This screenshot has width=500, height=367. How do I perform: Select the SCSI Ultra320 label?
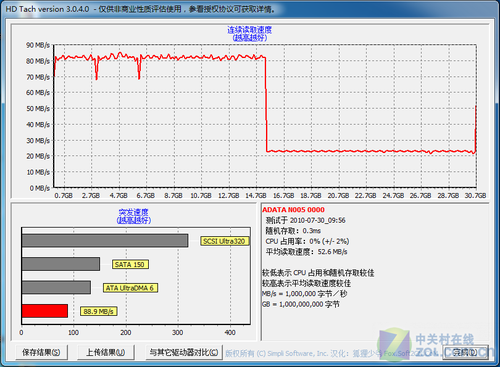(224, 241)
